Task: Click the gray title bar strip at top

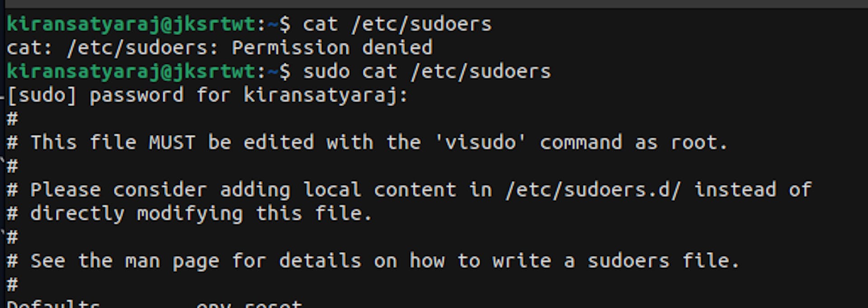Action: (434, 4)
